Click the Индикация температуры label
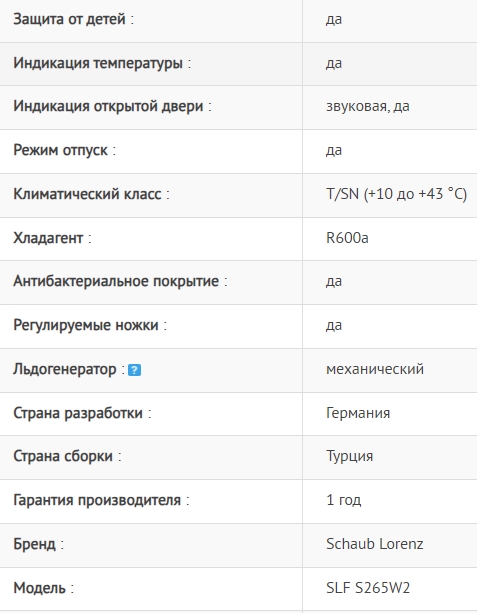 point(98,63)
